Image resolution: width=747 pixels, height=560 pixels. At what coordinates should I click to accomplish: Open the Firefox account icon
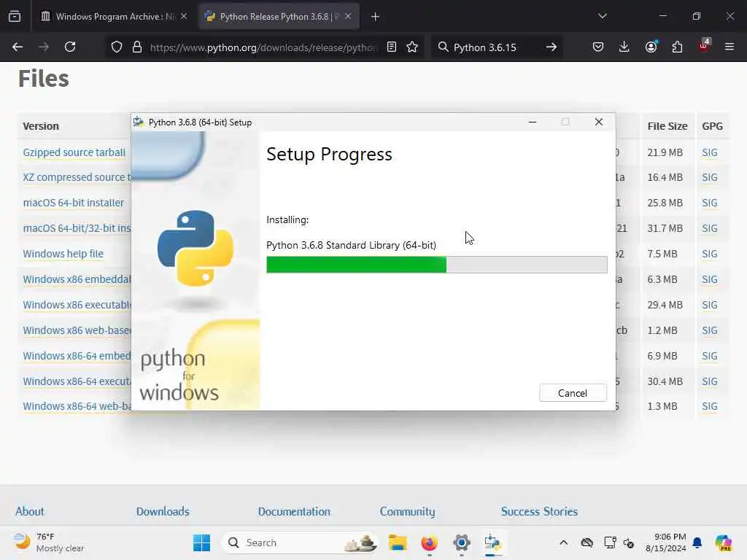tap(651, 47)
